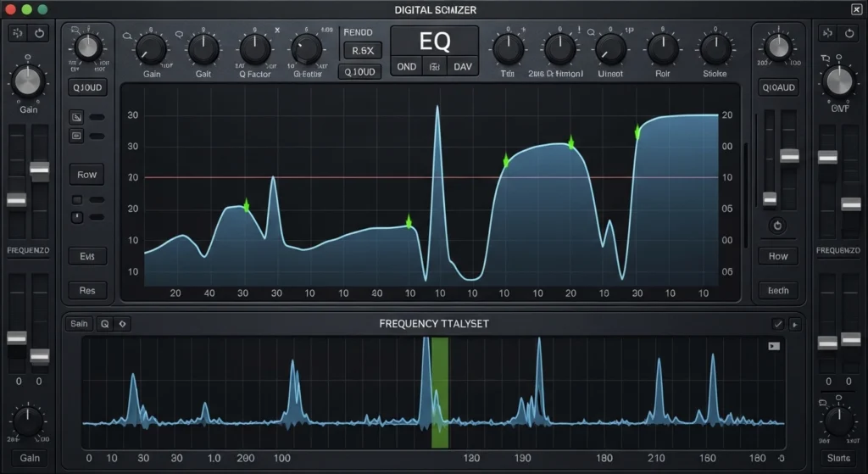Click the tall fader handle below the QIOAUD button

click(789, 157)
